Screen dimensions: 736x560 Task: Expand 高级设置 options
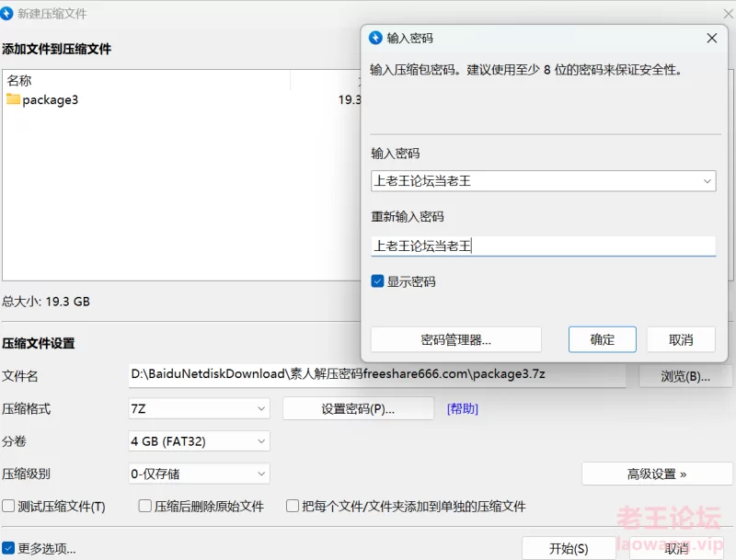coord(657,474)
